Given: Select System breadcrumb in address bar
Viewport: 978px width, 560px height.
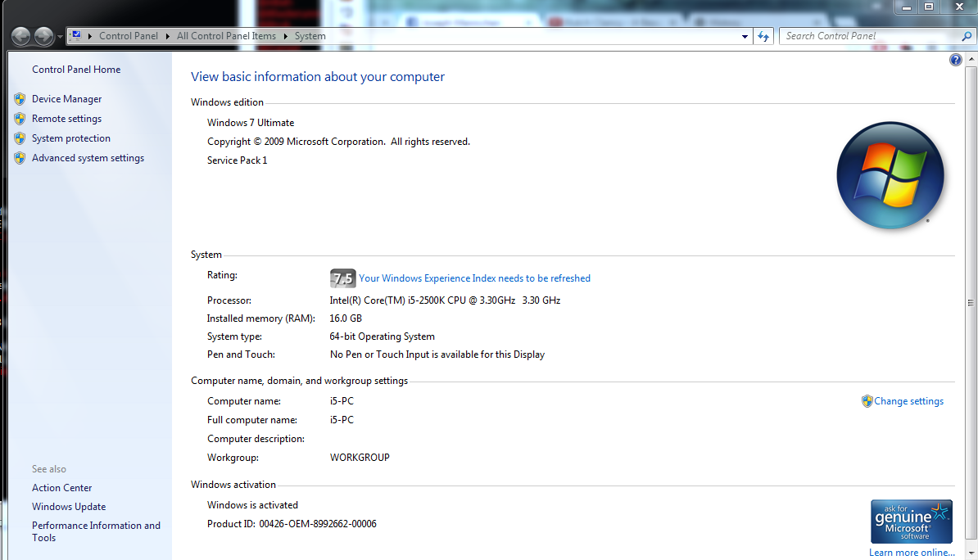Looking at the screenshot, I should [x=310, y=36].
